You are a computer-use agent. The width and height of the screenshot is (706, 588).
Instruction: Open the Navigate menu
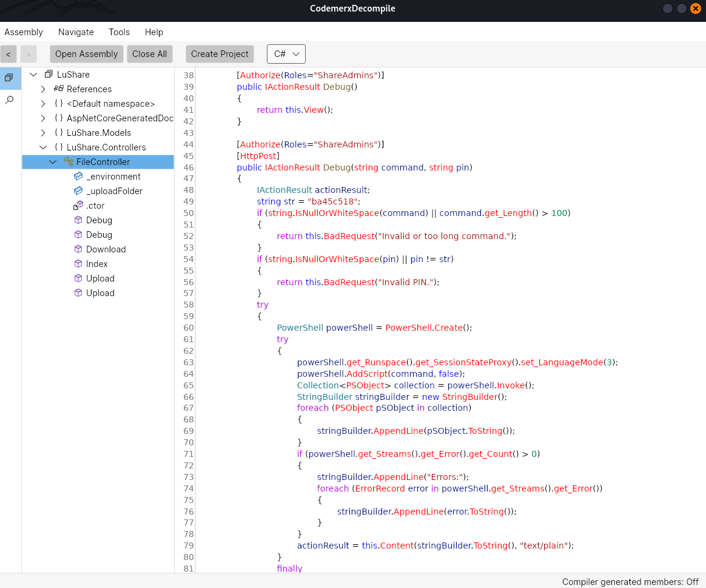pos(76,32)
